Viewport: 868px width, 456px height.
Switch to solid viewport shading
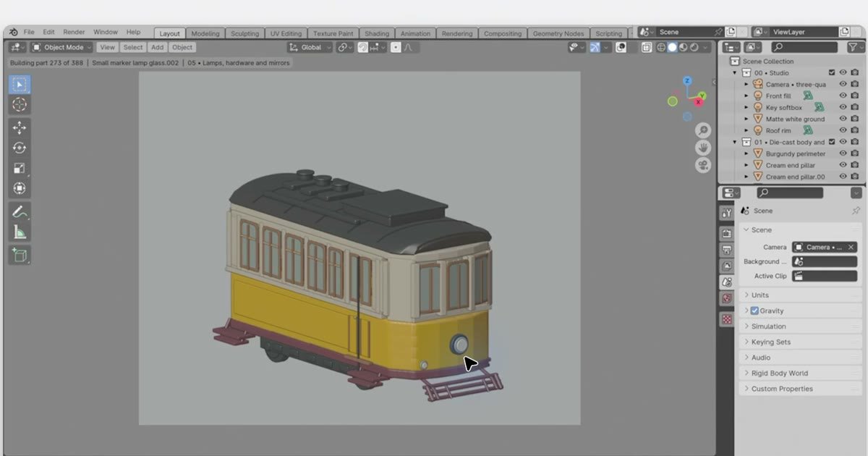tap(672, 47)
